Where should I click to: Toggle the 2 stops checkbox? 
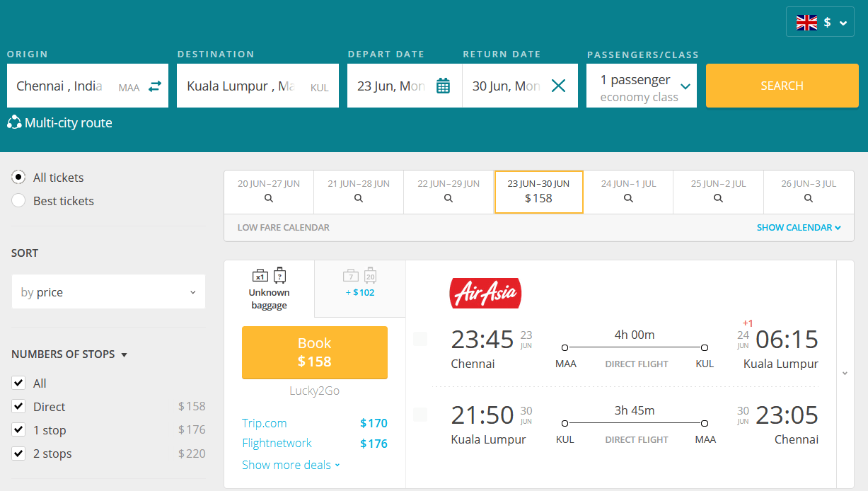coord(19,453)
